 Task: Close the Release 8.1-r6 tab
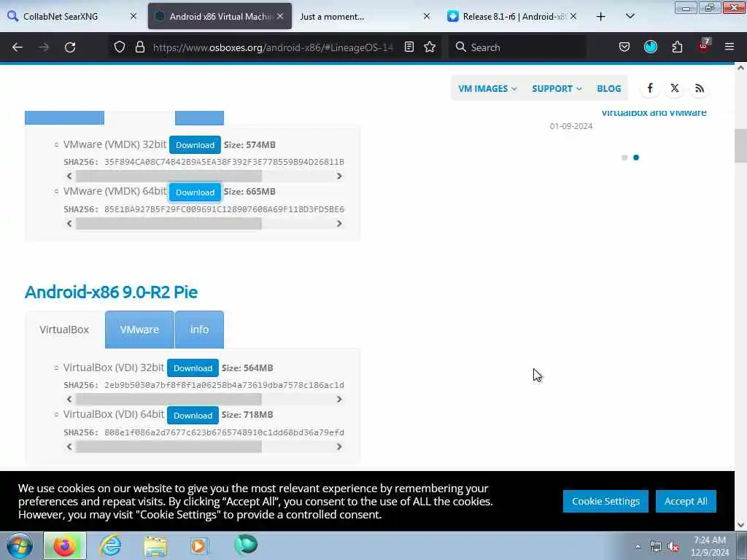[x=573, y=16]
